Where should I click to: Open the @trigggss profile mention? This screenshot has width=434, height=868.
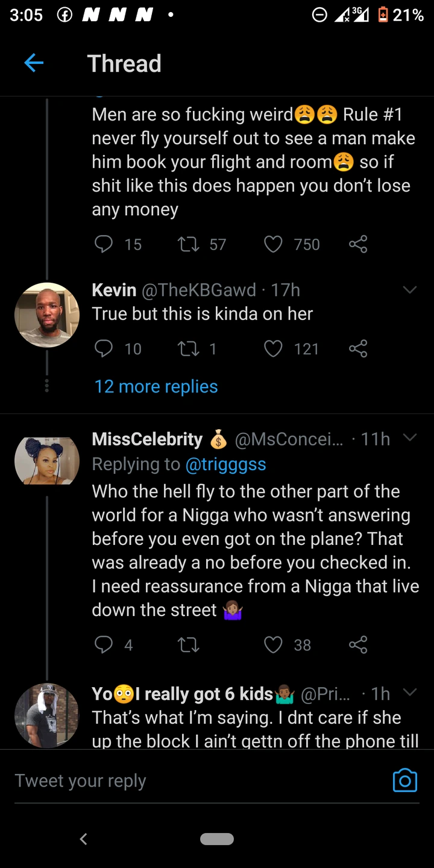click(x=225, y=464)
